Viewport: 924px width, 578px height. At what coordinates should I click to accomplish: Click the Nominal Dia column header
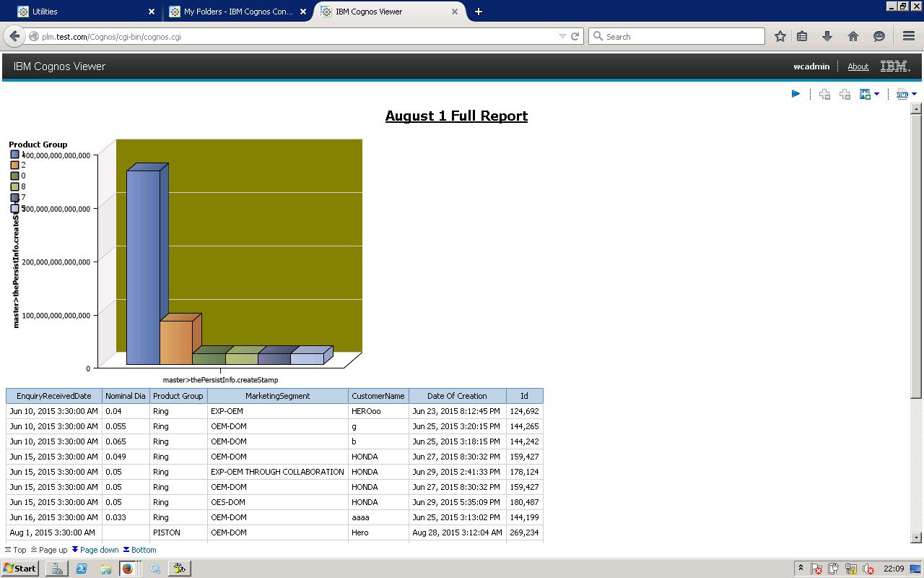[126, 396]
